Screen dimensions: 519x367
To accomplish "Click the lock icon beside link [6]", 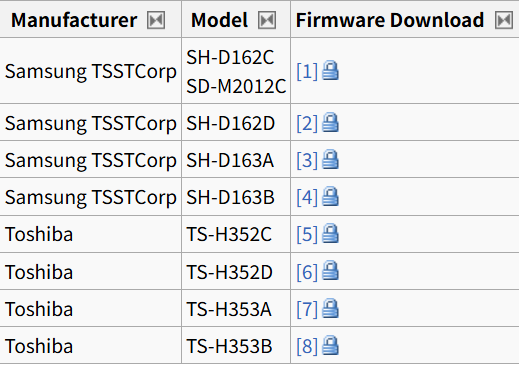I will click(330, 271).
